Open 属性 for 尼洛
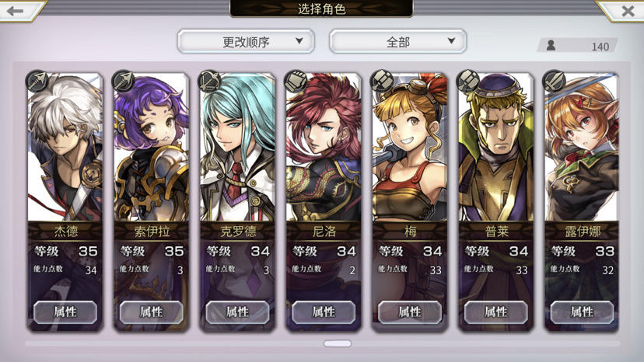 [324, 312]
